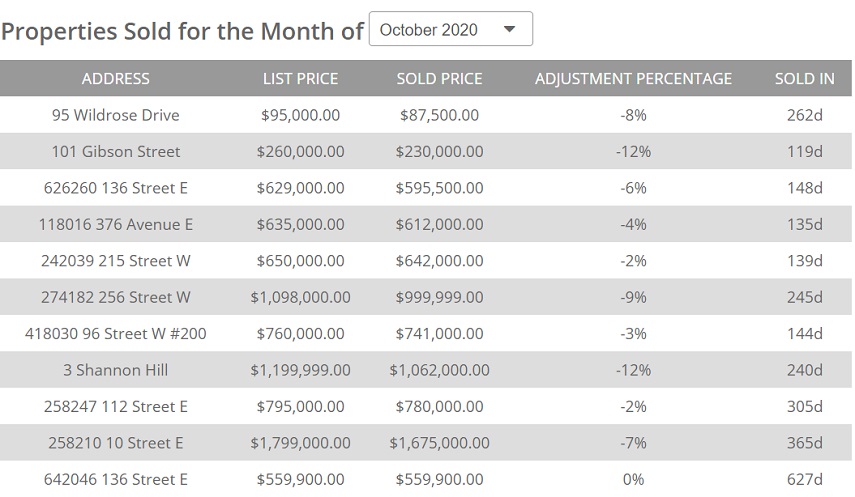Screen dimensions: 855x497
Task: Select the 642046 136 Street E address
Action: [116, 480]
